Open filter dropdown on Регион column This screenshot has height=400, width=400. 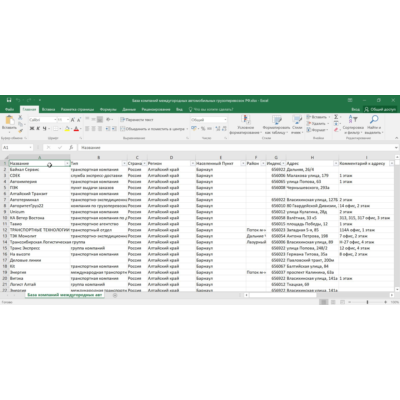point(193,163)
